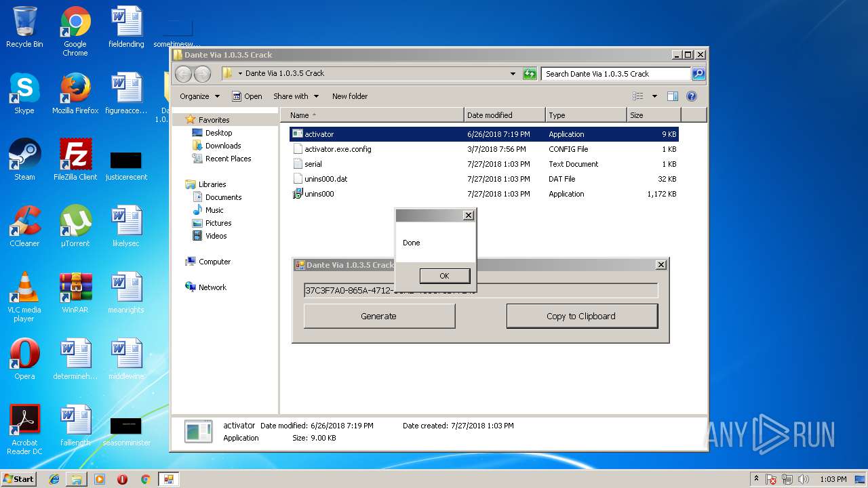
Task: Select the unins000.dat file
Action: coord(484,179)
